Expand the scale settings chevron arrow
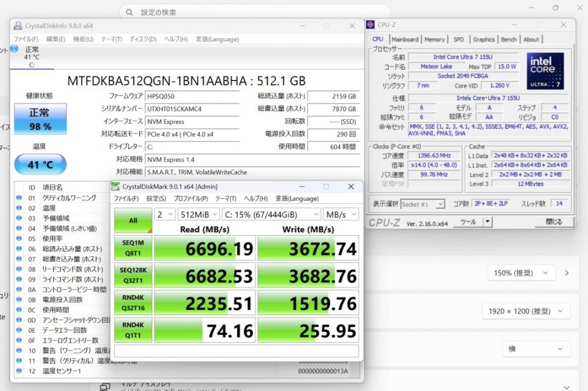Screen dimensions: 588x391 [x=567, y=273]
